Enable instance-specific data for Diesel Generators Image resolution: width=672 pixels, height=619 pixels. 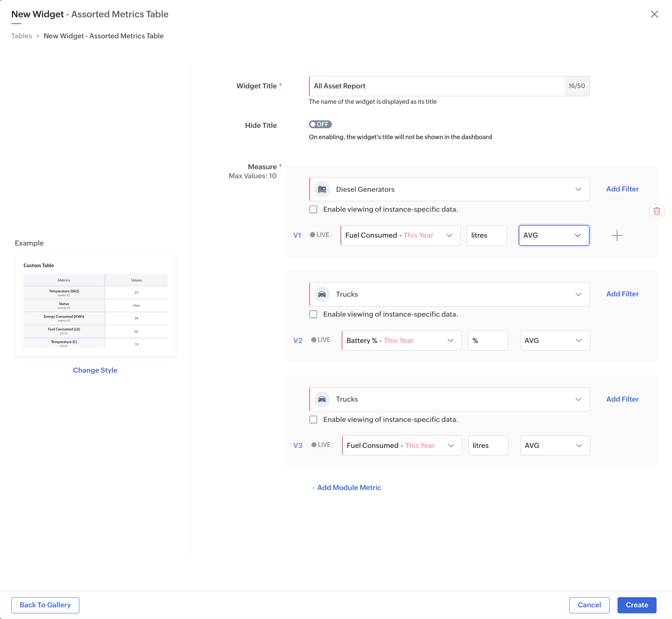pyautogui.click(x=313, y=209)
